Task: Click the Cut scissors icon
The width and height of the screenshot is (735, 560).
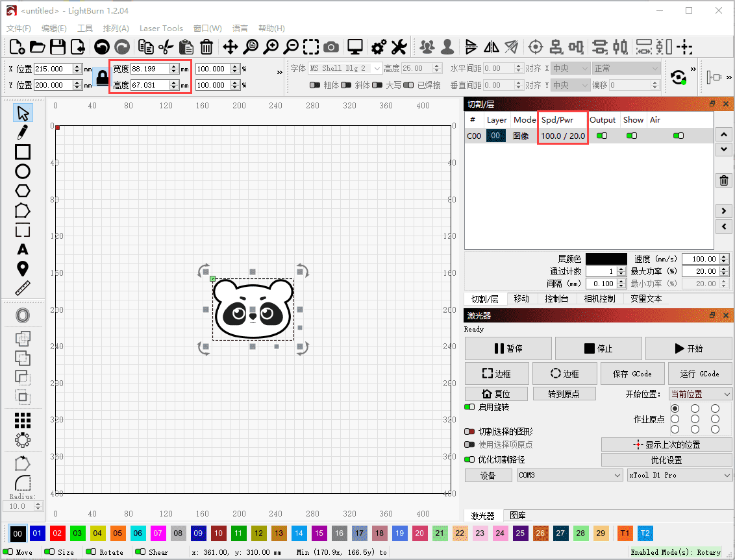Action: pyautogui.click(x=166, y=47)
